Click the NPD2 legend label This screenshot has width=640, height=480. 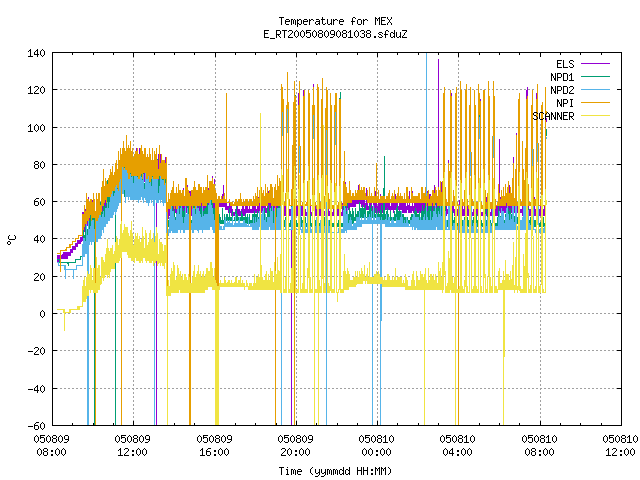point(562,90)
